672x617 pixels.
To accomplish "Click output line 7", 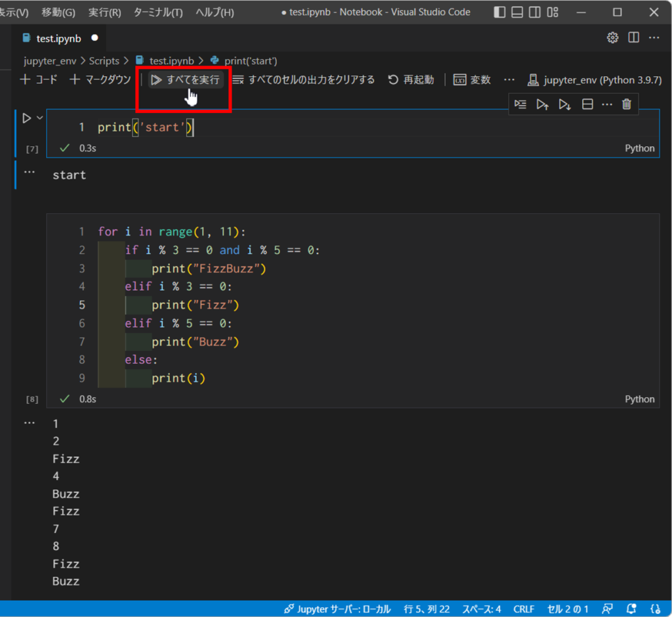I will tap(56, 528).
